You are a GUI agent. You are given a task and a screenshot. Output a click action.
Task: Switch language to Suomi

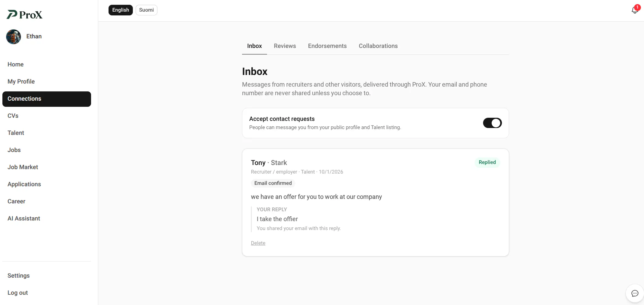pyautogui.click(x=147, y=10)
